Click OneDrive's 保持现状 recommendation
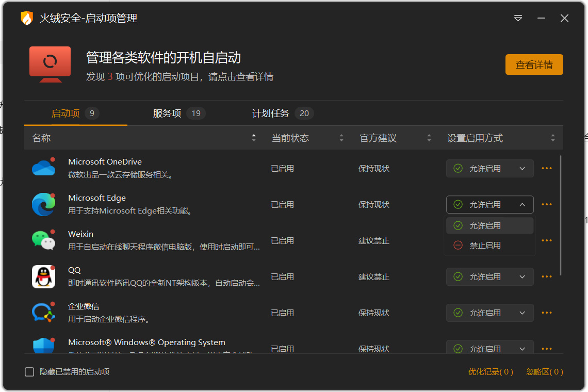Image resolution: width=588 pixels, height=392 pixels. coord(374,169)
